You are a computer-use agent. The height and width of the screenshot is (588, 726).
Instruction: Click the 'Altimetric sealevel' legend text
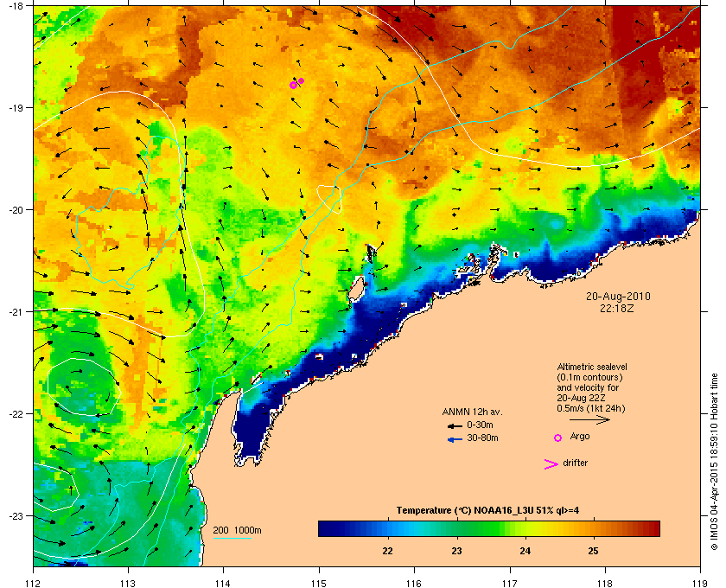pos(592,367)
